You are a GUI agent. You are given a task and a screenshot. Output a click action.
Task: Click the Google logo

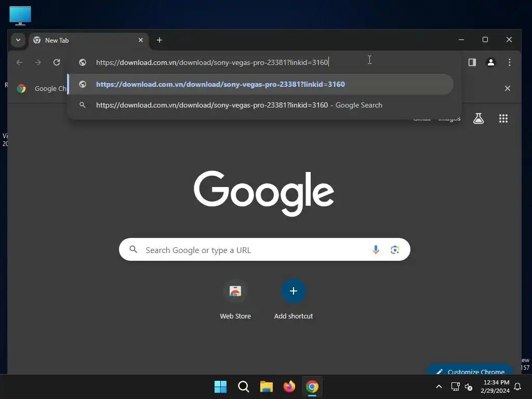[x=263, y=193]
